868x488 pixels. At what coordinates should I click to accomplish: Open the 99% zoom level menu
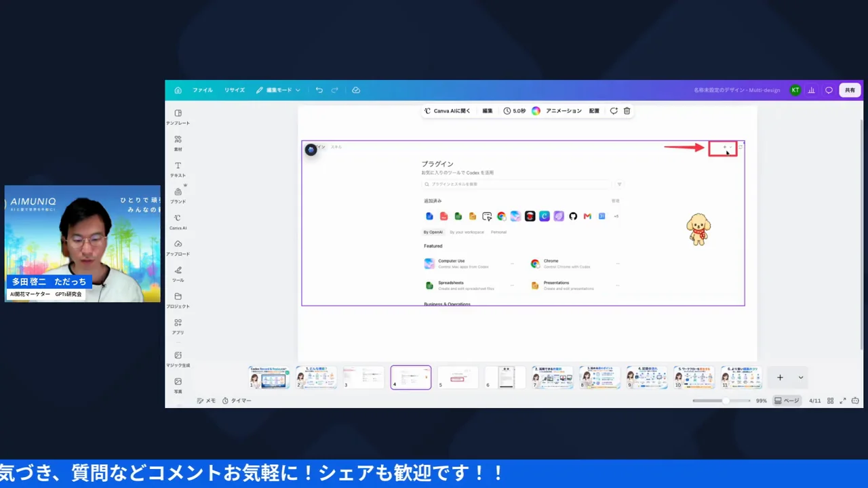coord(762,401)
